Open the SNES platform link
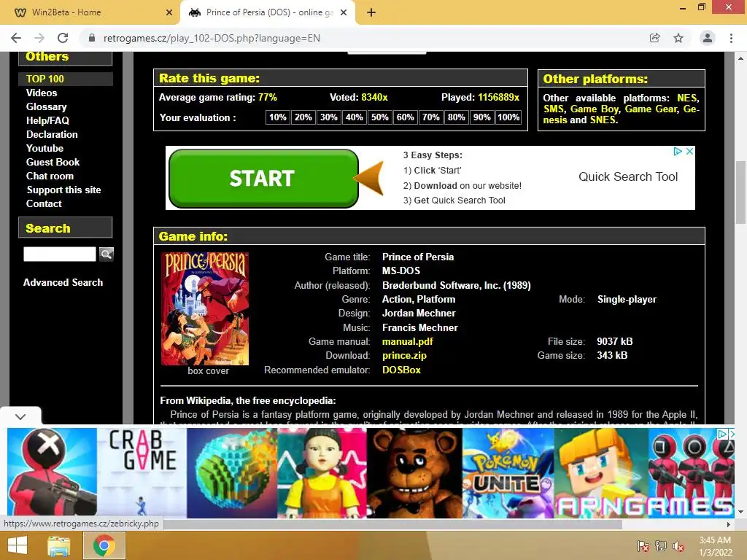This screenshot has height=560, width=747. (603, 120)
